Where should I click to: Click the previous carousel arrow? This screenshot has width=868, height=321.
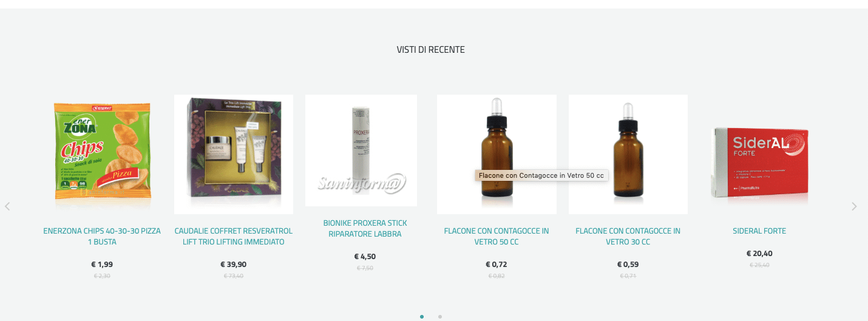(7, 206)
